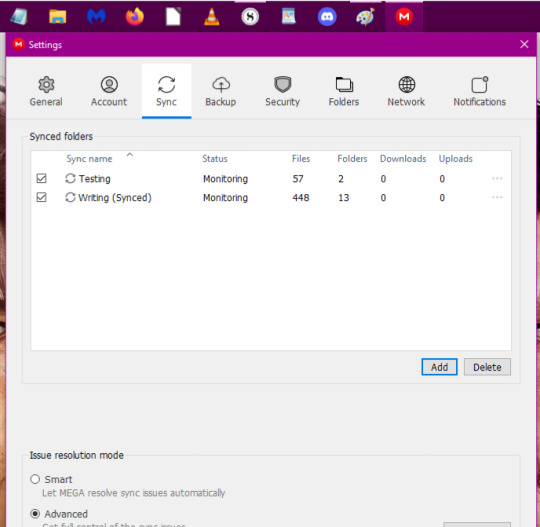540x527 pixels.
Task: Click the 448 files value
Action: pos(301,198)
